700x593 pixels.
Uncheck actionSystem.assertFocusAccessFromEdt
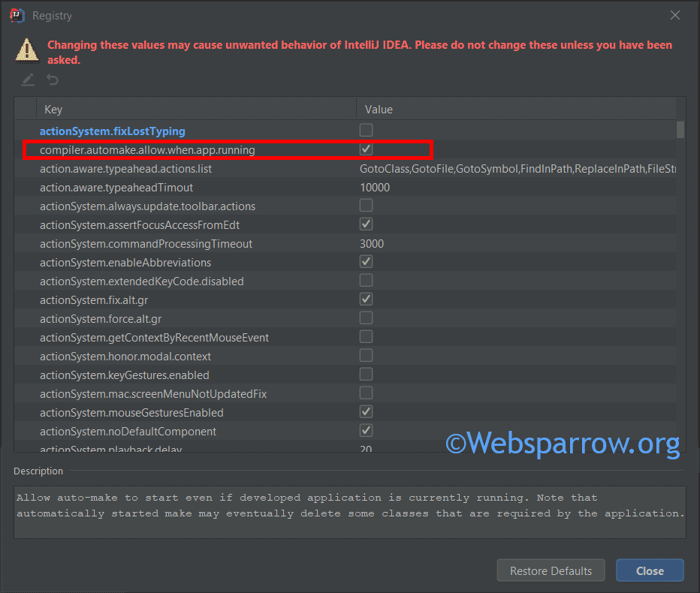pyautogui.click(x=366, y=224)
